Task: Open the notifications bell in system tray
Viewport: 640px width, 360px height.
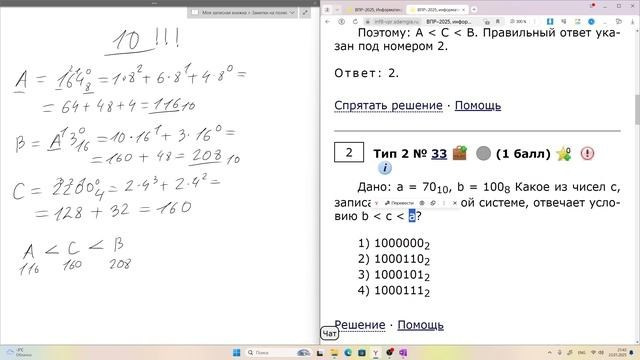Action: [632, 353]
